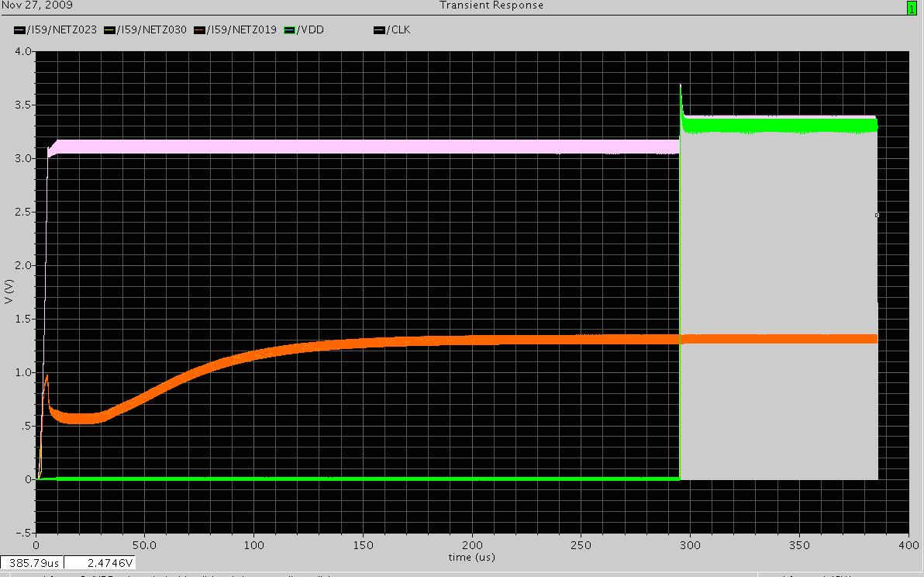The width and height of the screenshot is (924, 577).
Task: Click the /I59/NETZ023 legend color marker
Action: click(20, 30)
